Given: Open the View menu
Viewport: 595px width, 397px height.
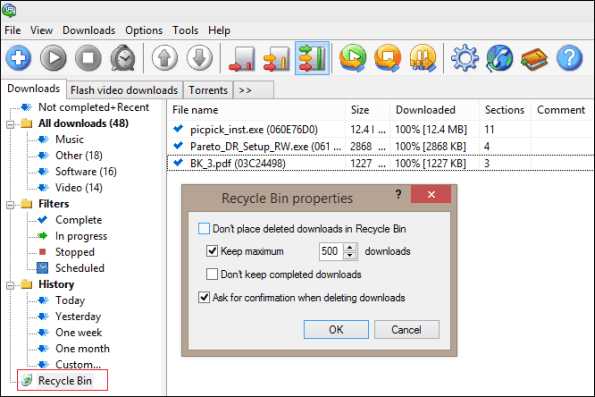Looking at the screenshot, I should [x=41, y=30].
